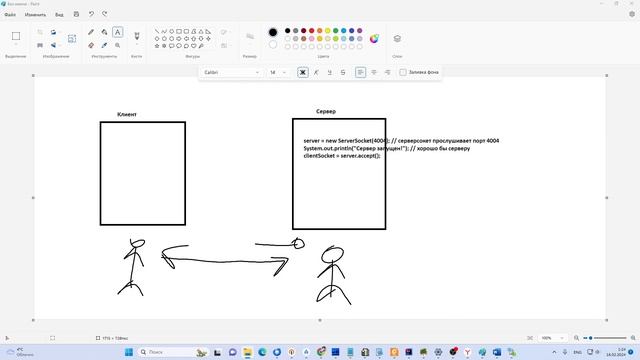Viewport: 640px width, 360px height.
Task: Pick the Curve shape
Action: click(164, 31)
